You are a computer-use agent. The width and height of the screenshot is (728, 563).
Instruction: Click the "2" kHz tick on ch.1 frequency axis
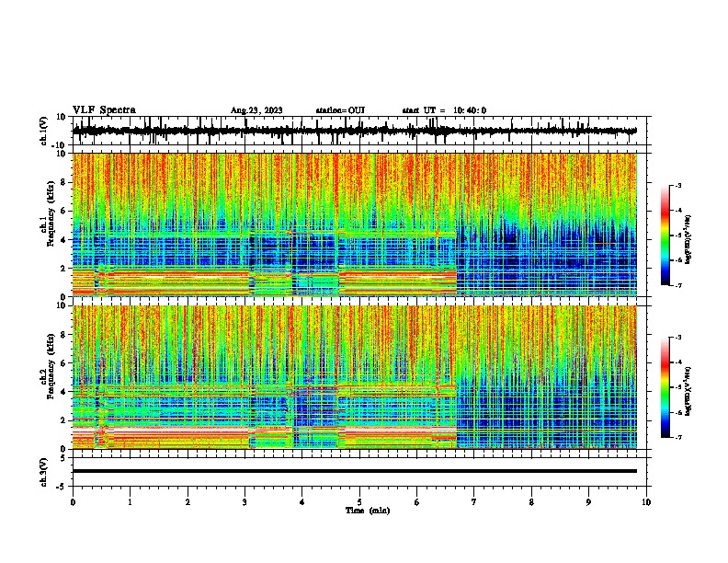(x=64, y=269)
